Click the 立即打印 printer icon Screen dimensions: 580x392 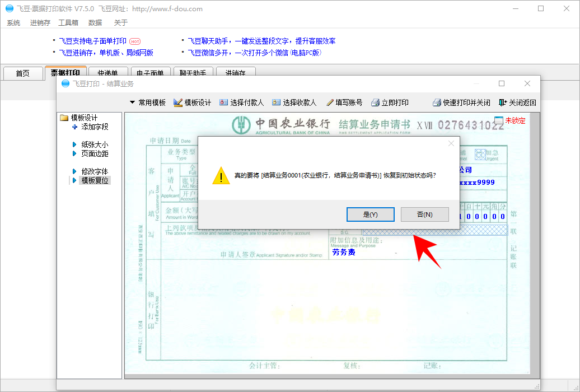tap(375, 102)
